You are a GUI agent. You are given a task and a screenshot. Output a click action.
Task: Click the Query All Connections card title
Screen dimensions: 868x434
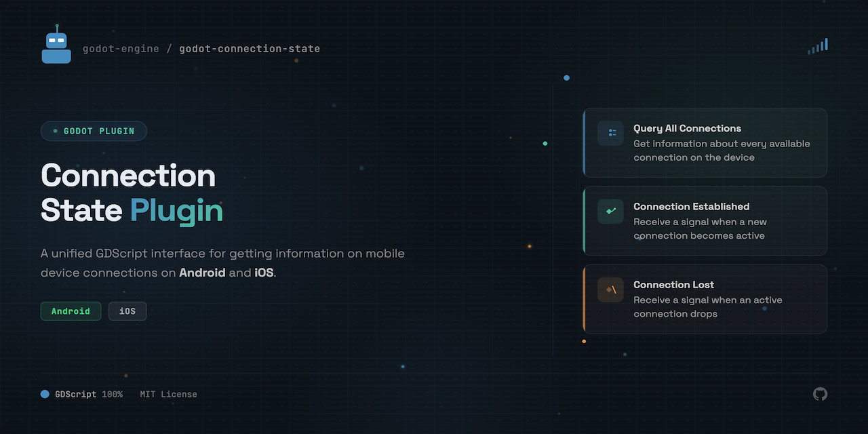[687, 128]
